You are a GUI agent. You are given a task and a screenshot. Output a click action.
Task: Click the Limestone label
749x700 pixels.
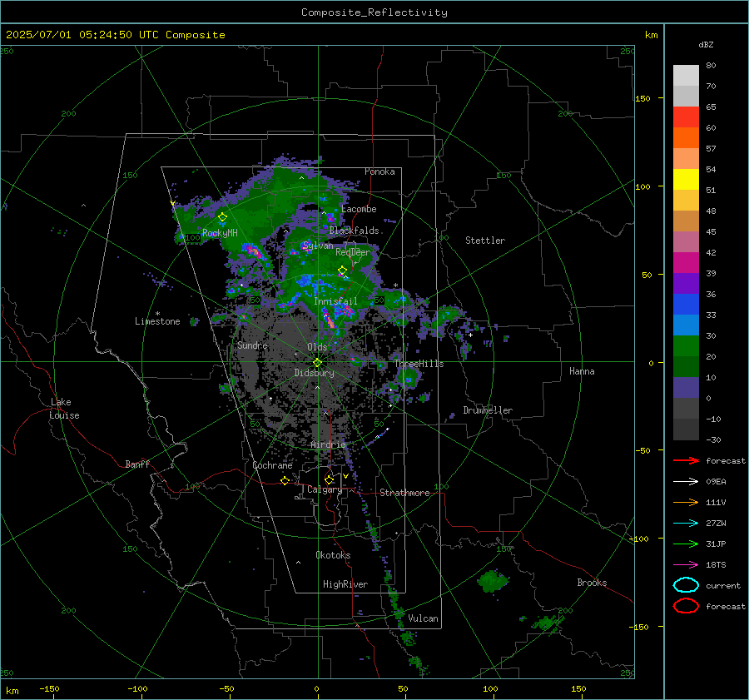coord(157,321)
